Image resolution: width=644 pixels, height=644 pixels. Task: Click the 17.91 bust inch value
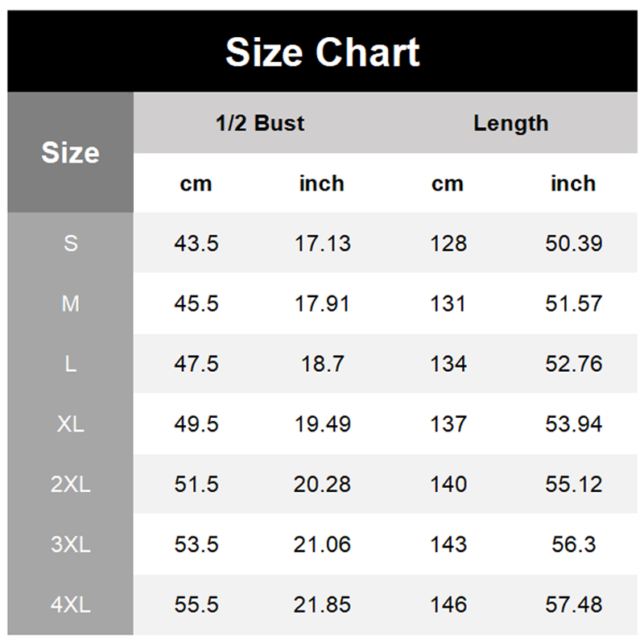(x=323, y=303)
